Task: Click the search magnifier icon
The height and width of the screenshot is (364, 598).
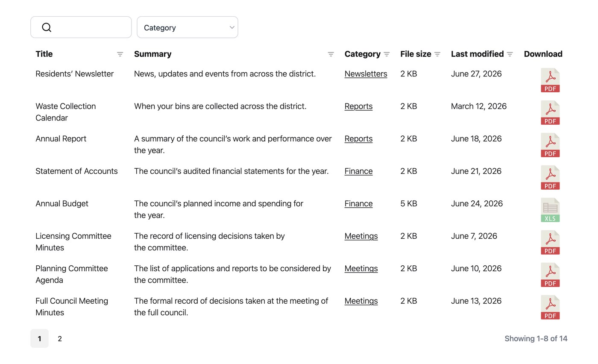Action: coord(47,27)
